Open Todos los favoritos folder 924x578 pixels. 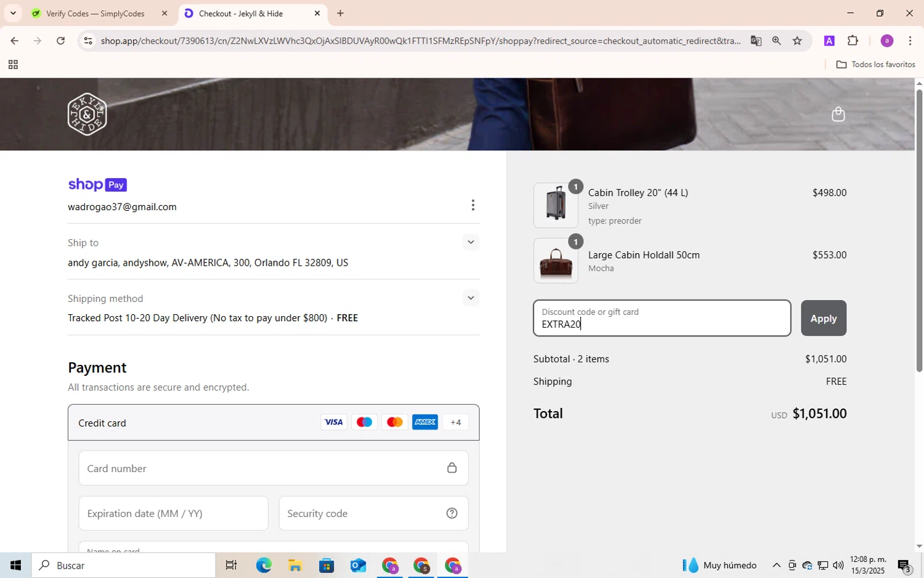click(875, 65)
